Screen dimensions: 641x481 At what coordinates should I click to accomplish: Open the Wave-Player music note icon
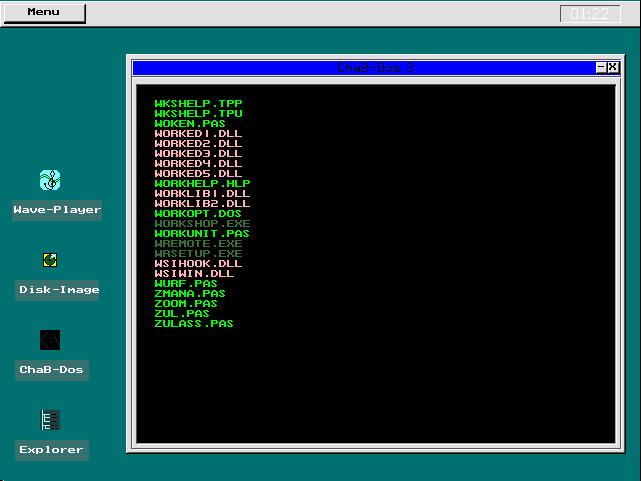(51, 180)
